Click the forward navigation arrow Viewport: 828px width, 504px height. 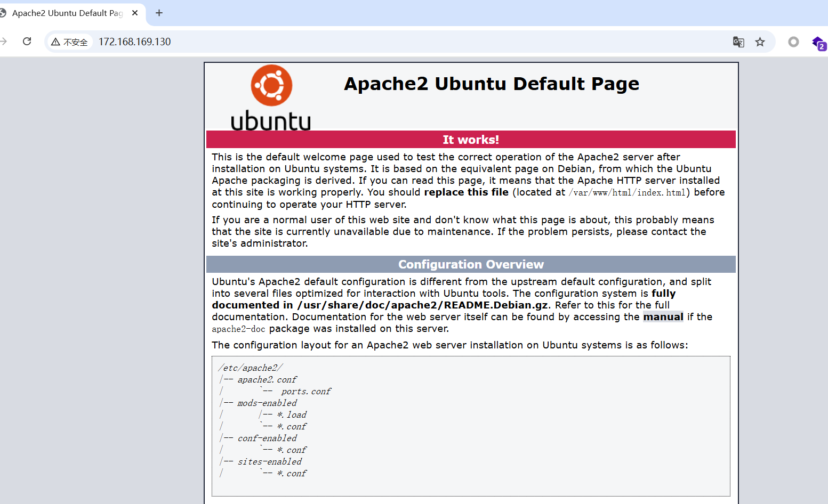coord(3,42)
